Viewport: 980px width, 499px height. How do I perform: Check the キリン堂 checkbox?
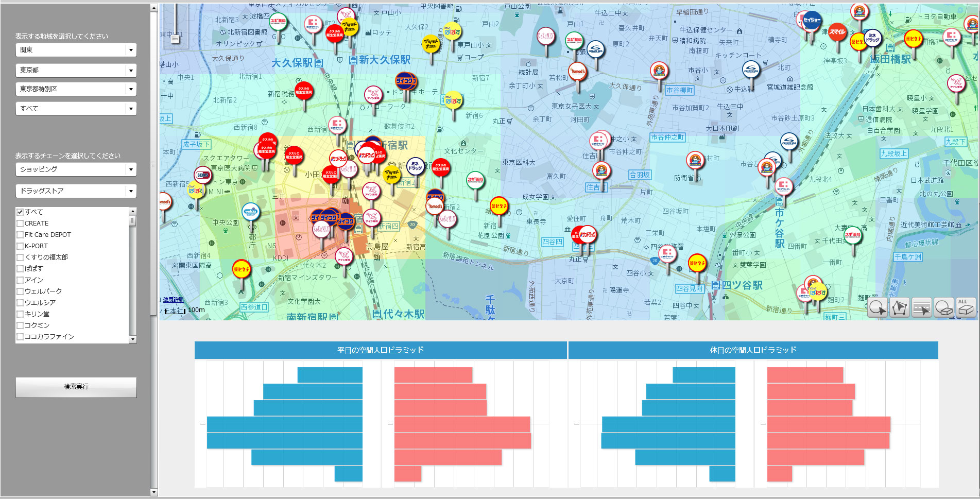pyautogui.click(x=20, y=314)
